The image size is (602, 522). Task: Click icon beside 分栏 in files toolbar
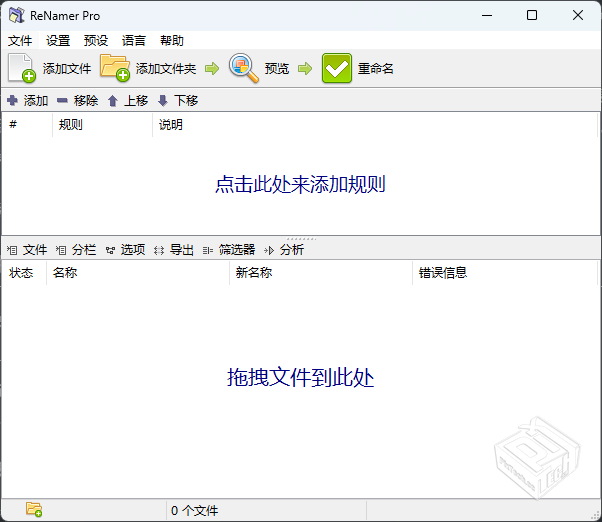pos(61,250)
